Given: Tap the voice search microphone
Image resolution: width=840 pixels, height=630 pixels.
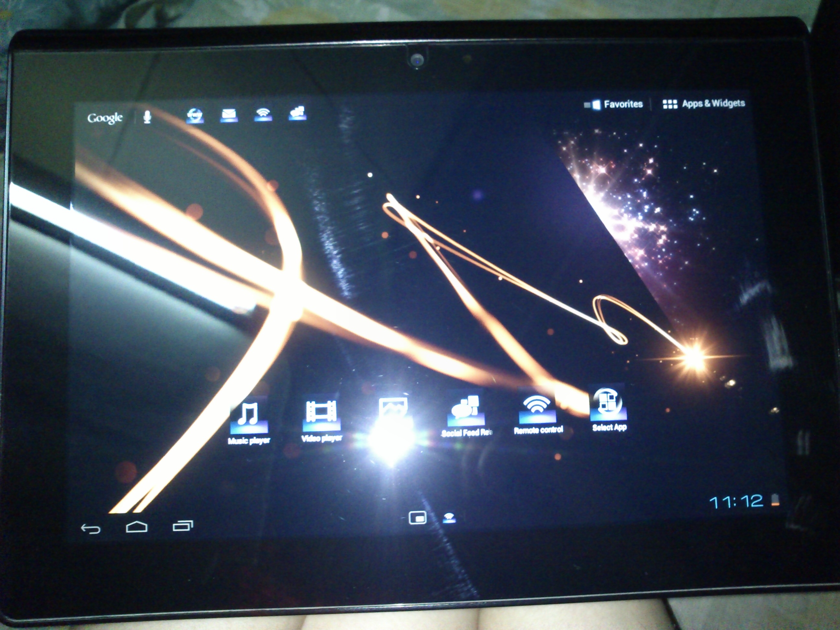Looking at the screenshot, I should click(147, 117).
